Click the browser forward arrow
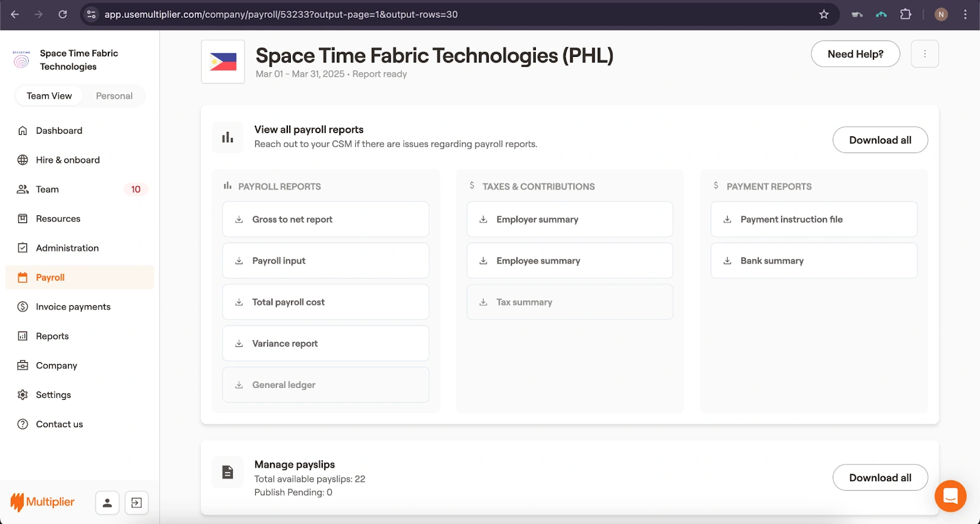The width and height of the screenshot is (980, 524). [39, 14]
